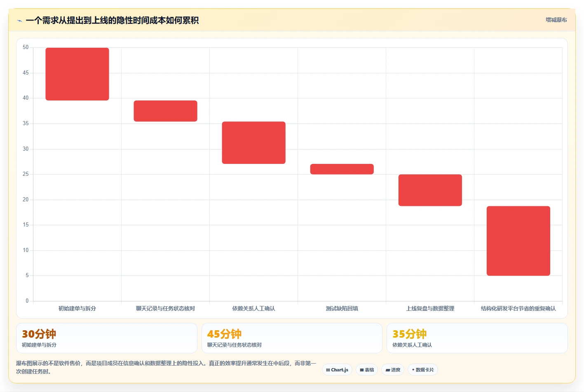The width and height of the screenshot is (584, 392).
Task: Click the y-axis value 50
Action: [26, 47]
